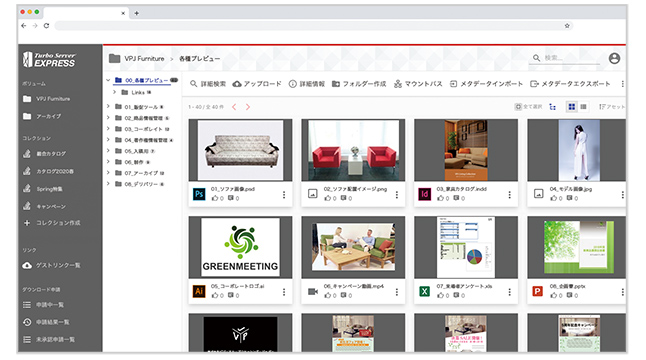Open the Spring特集 collection
This screenshot has height=360, width=646.
coord(43,189)
